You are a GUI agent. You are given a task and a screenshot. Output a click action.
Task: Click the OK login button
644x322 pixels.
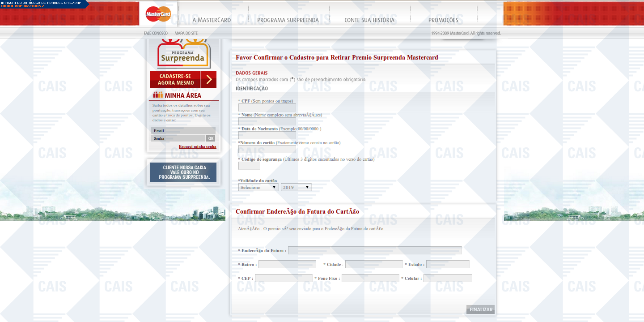click(211, 138)
